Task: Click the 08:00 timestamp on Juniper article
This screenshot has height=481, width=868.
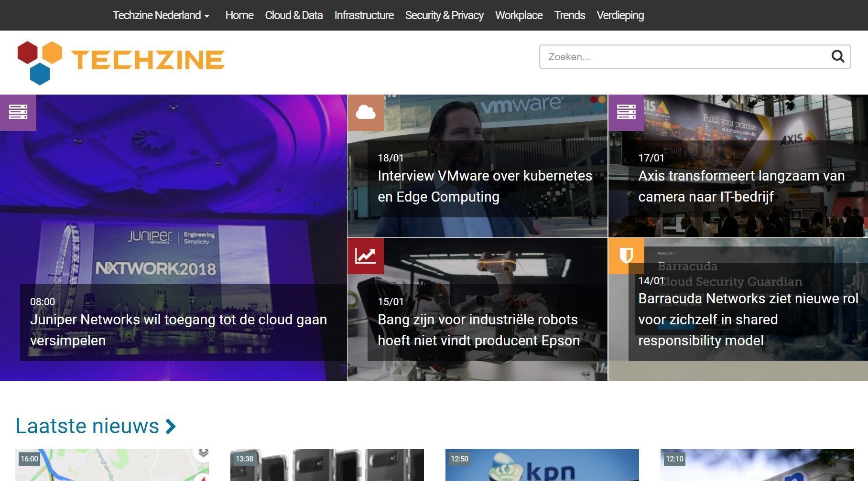Action: point(43,302)
